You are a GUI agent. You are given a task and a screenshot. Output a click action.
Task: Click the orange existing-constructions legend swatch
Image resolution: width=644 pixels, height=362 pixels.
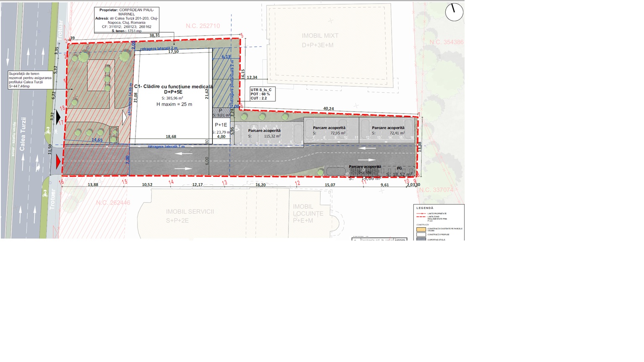(x=421, y=229)
